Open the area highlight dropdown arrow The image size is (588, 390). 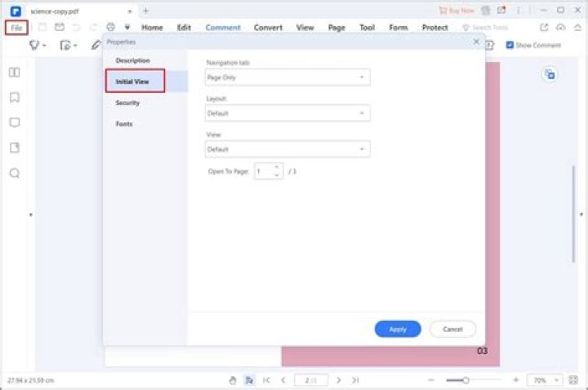point(75,46)
